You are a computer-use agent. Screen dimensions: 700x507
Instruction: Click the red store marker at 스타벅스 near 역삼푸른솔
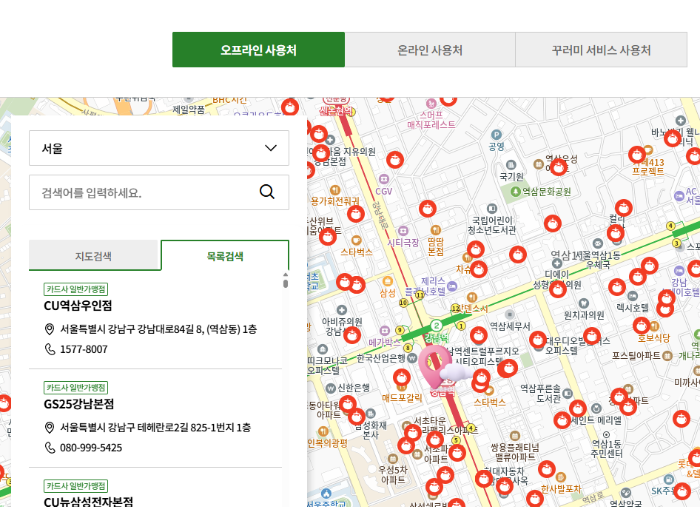(x=481, y=378)
